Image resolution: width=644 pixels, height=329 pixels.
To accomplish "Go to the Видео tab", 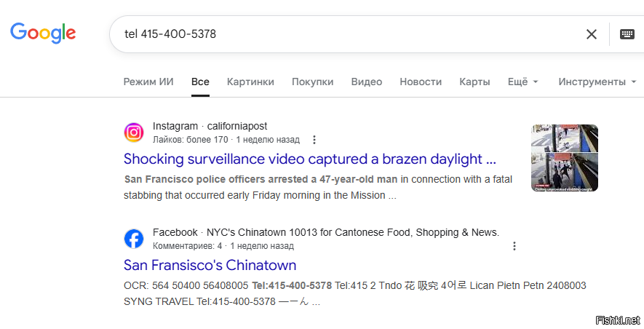I will coord(367,82).
